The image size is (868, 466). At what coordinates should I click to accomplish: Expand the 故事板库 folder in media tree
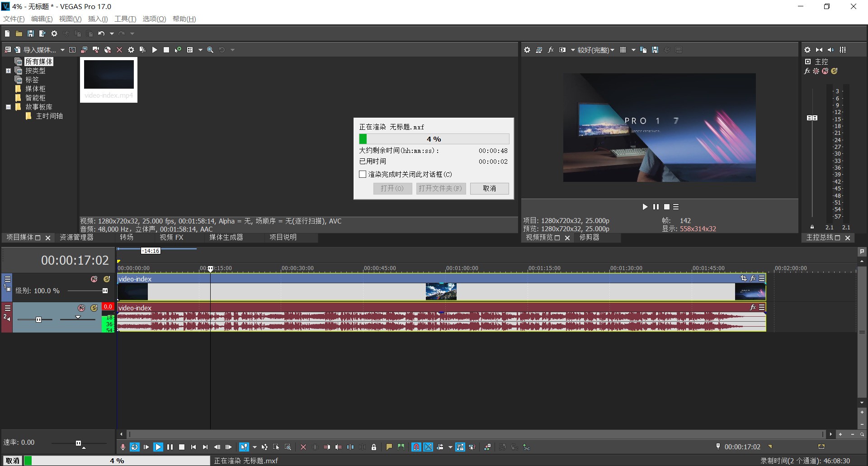pos(8,107)
